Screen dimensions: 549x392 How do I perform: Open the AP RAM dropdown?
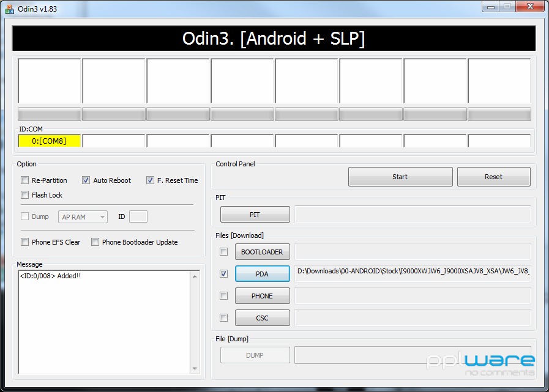pyautogui.click(x=83, y=217)
